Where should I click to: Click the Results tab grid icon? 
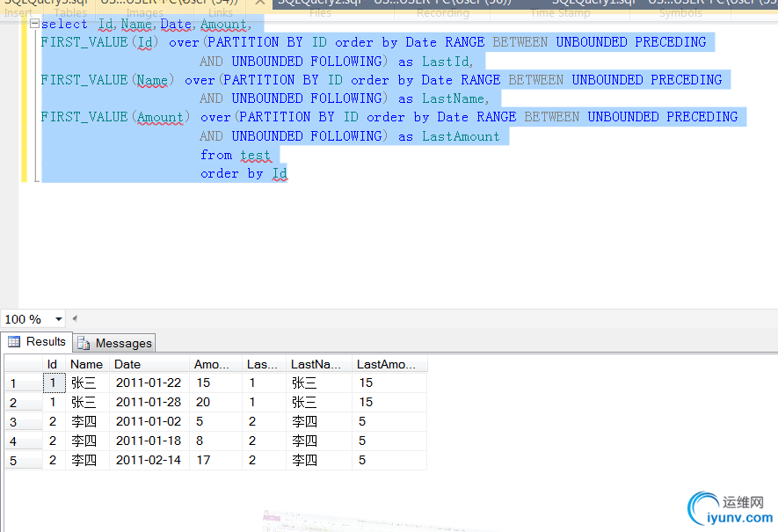pos(14,341)
